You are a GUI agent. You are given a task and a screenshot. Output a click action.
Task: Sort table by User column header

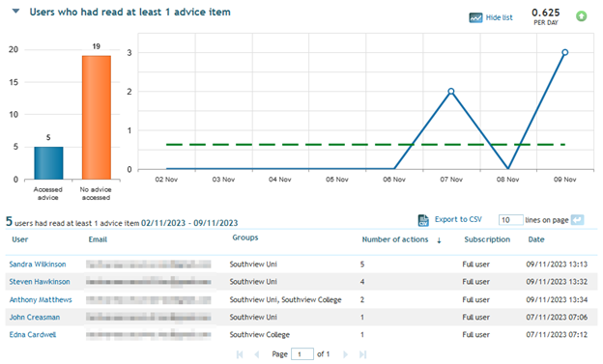(20, 239)
